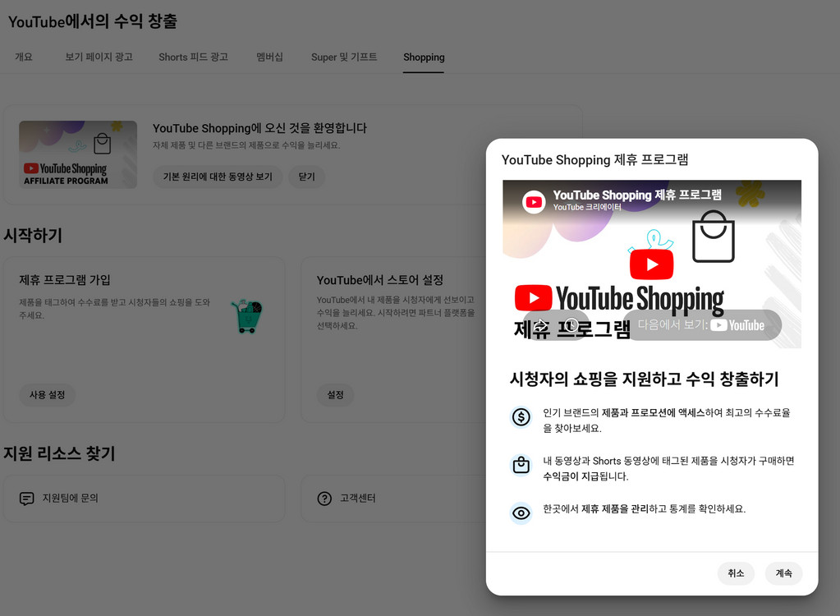The height and width of the screenshot is (616, 840).
Task: Open the 고객센터 link
Action: point(357,499)
